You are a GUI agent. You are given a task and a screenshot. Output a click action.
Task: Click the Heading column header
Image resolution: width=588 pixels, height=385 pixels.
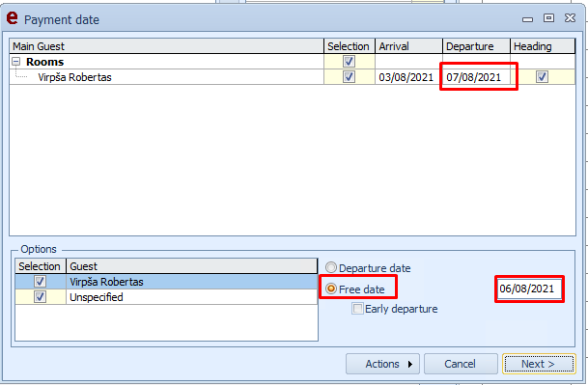pyautogui.click(x=543, y=46)
